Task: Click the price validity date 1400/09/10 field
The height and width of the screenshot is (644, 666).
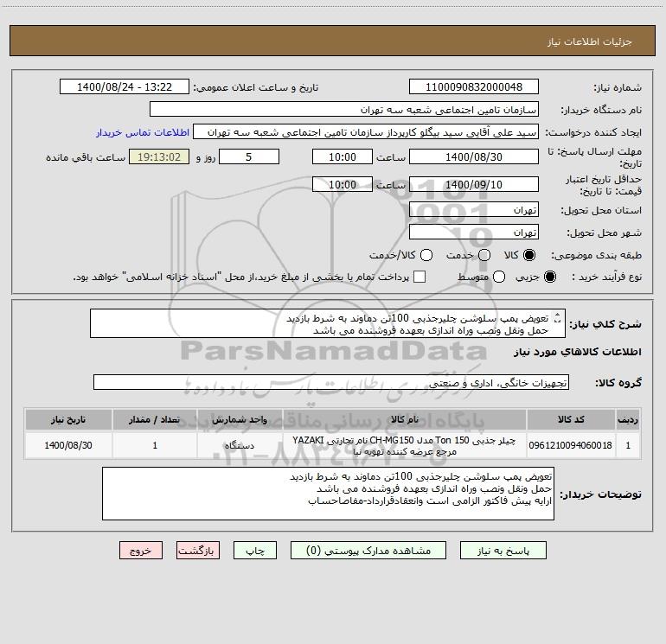Action: point(474,184)
